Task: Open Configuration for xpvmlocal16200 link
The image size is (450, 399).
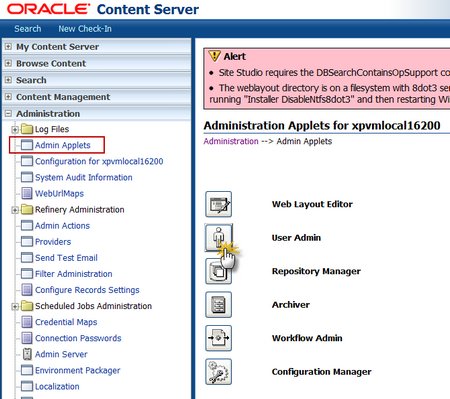Action: coord(99,161)
